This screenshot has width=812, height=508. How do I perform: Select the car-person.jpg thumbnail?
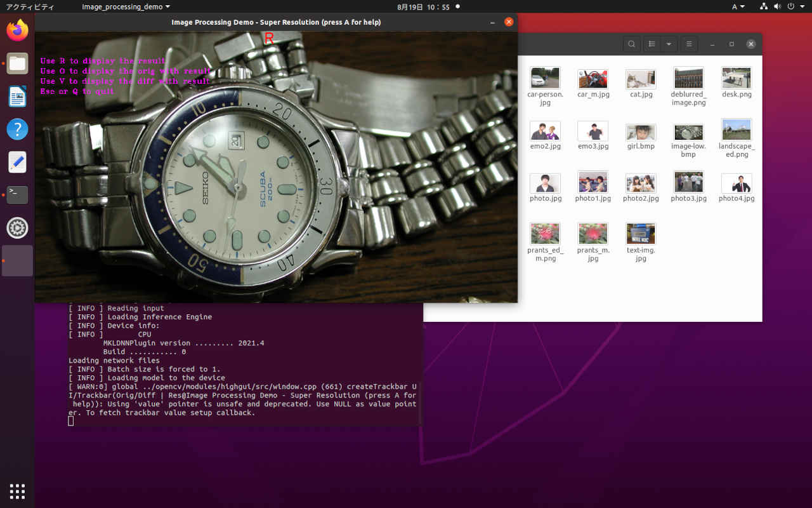tap(545, 78)
